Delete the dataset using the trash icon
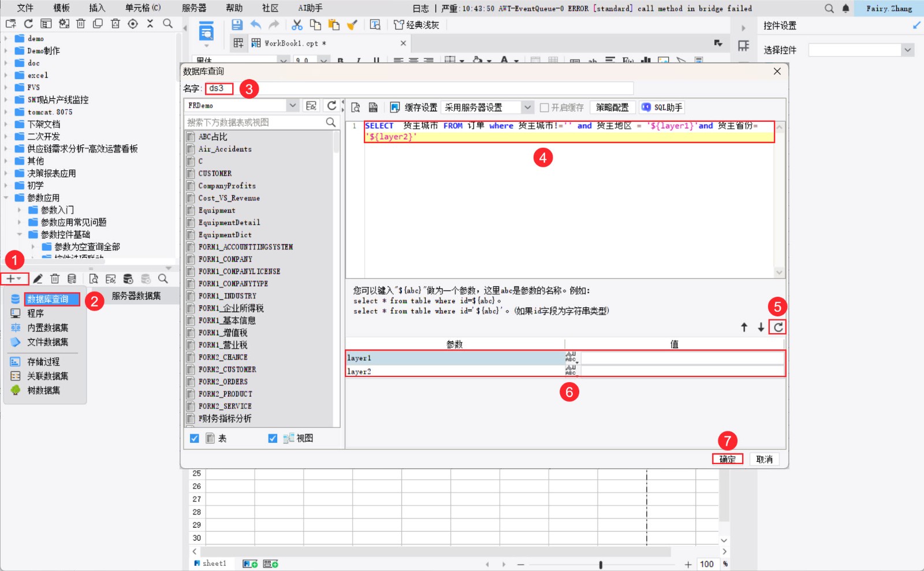Screen dimensions: 924x571 coord(55,279)
